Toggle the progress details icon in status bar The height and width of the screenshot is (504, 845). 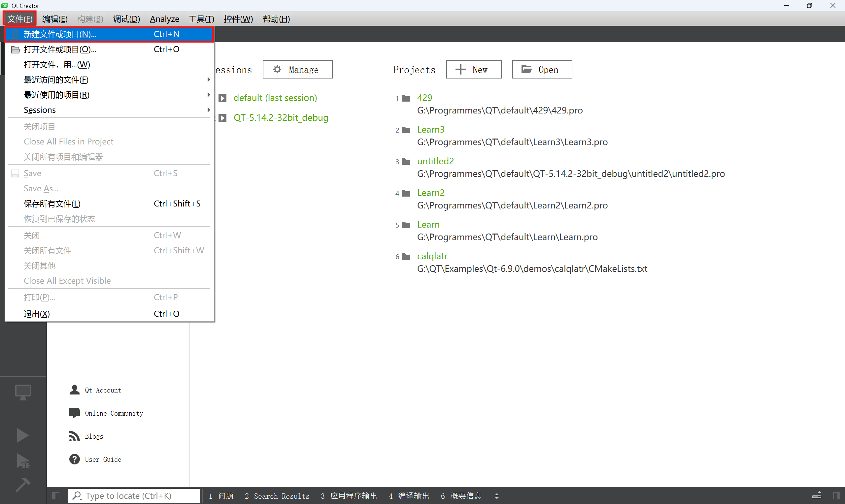coord(817,495)
